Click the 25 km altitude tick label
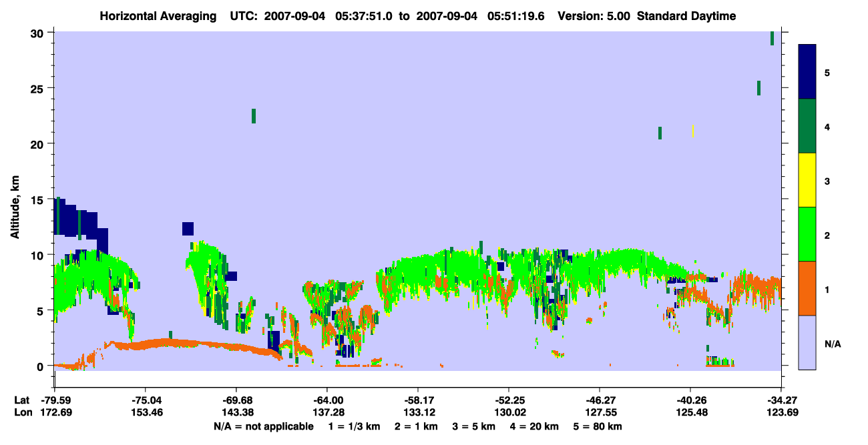The image size is (868, 445). tap(39, 89)
